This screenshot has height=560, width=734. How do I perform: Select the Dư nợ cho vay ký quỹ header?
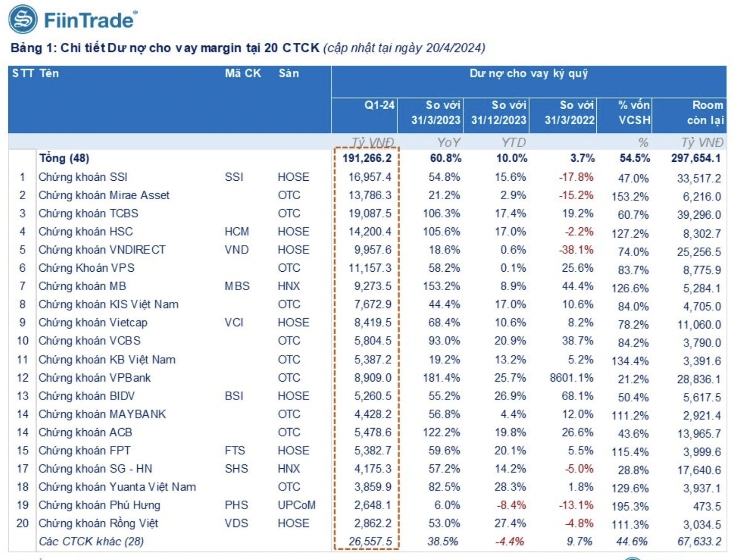[529, 74]
